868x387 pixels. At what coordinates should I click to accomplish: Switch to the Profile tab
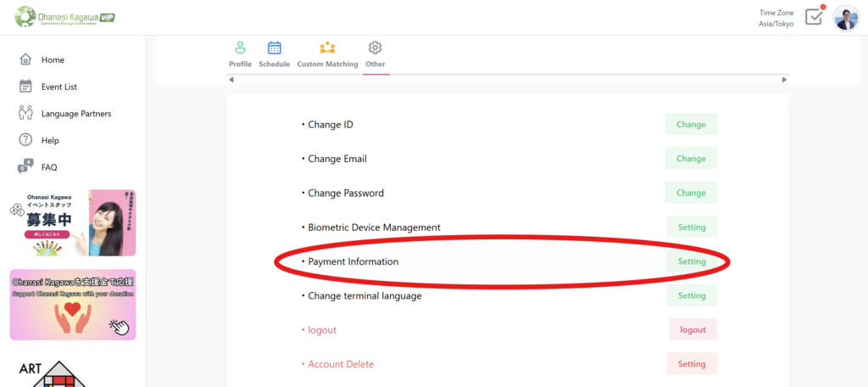tap(240, 54)
